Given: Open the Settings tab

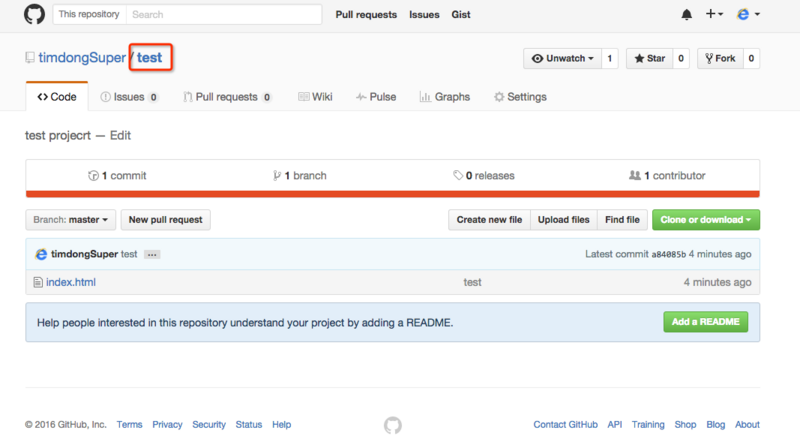Looking at the screenshot, I should 520,97.
